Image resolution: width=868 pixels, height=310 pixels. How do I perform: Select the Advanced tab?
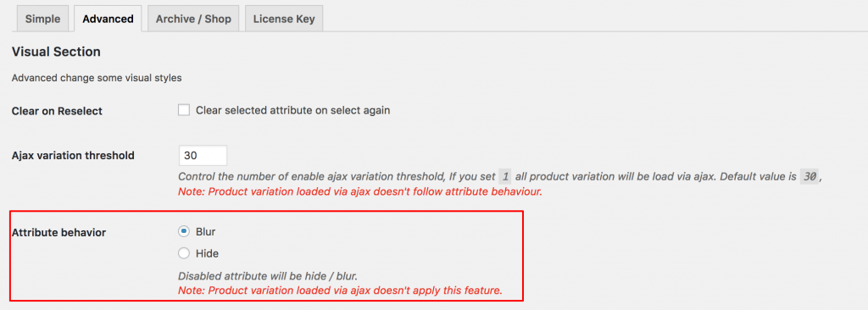pyautogui.click(x=108, y=19)
